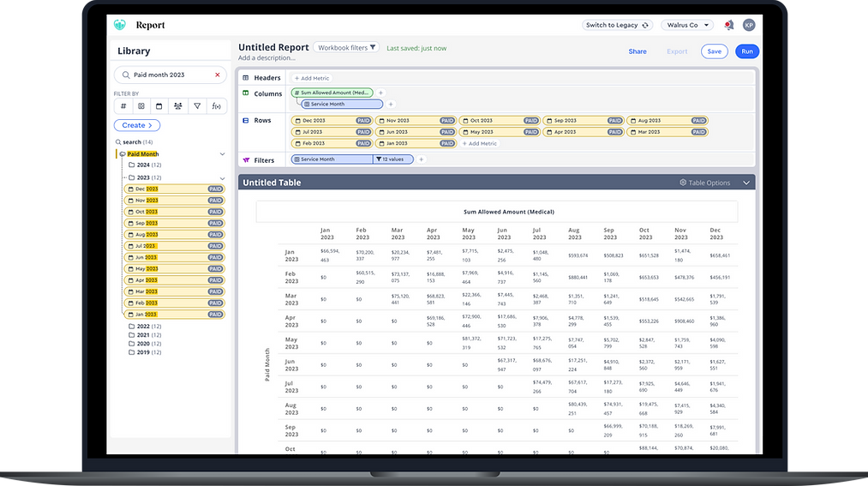Select Sep 2023 item in library list
This screenshot has width=868, height=486.
pos(174,223)
